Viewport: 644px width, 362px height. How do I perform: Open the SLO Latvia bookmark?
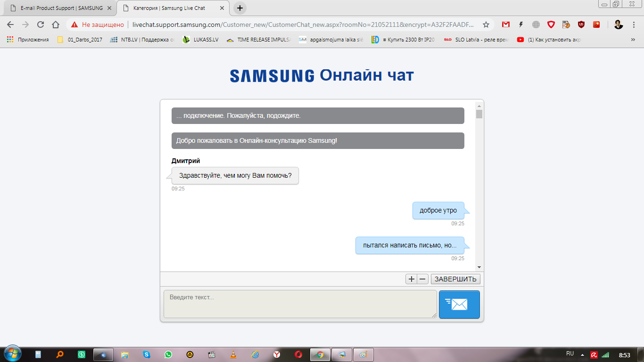pyautogui.click(x=476, y=40)
